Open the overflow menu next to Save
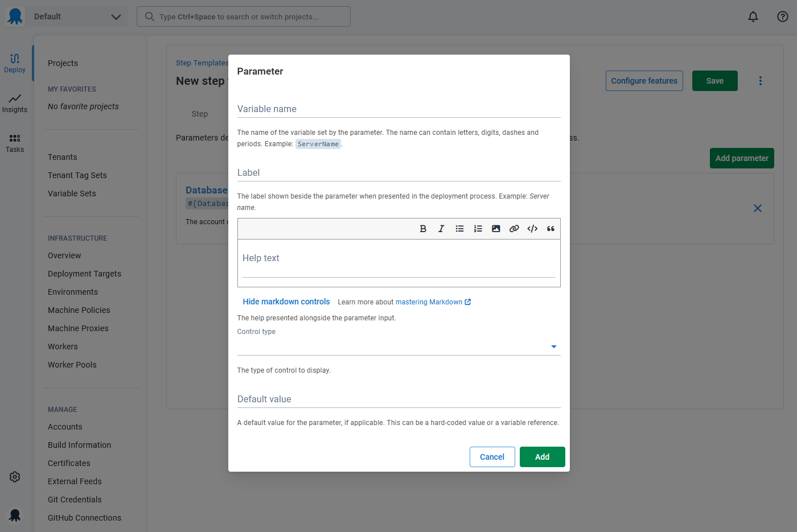797x532 pixels. pos(761,80)
